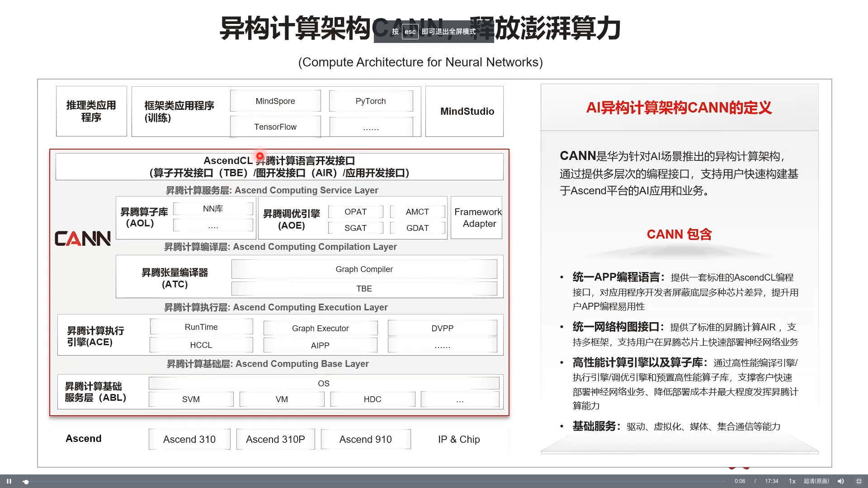Viewport: 868px width, 488px height.
Task: Click the IP & Chip label
Action: pyautogui.click(x=459, y=439)
